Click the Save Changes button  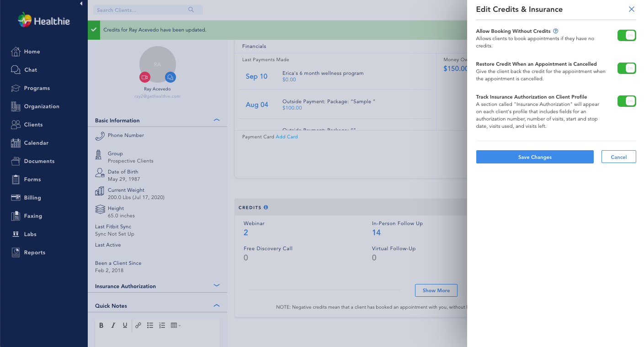pyautogui.click(x=535, y=157)
